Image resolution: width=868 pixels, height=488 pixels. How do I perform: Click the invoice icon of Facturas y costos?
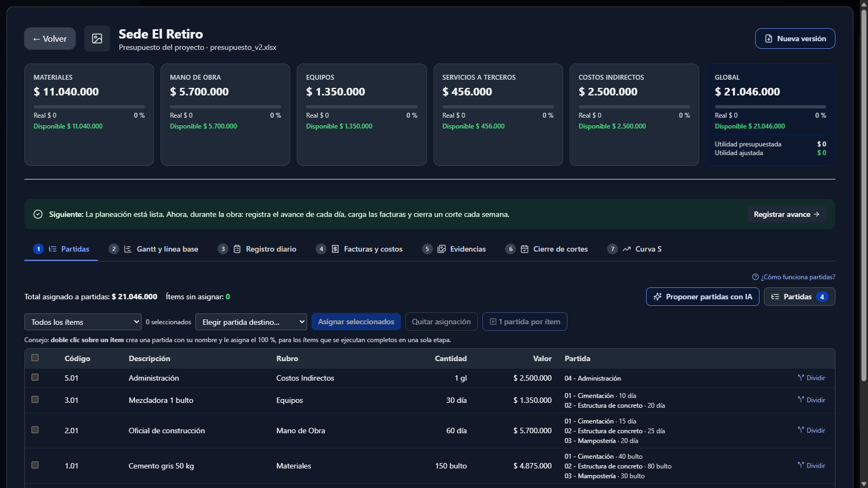(x=335, y=249)
